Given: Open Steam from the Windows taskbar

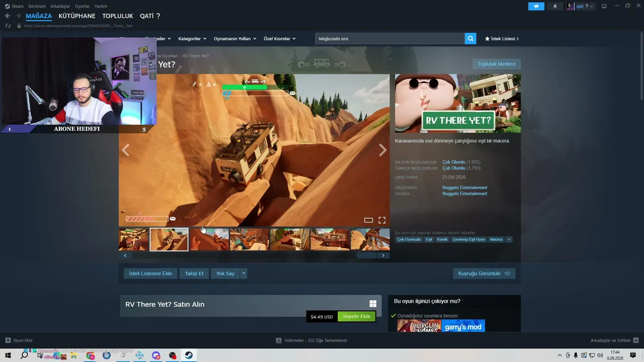Looking at the screenshot, I should pos(189,355).
